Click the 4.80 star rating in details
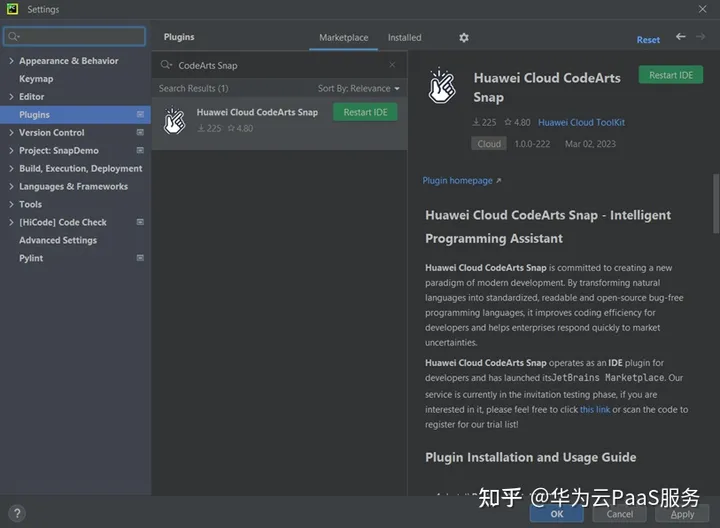This screenshot has width=720, height=528. pos(518,122)
